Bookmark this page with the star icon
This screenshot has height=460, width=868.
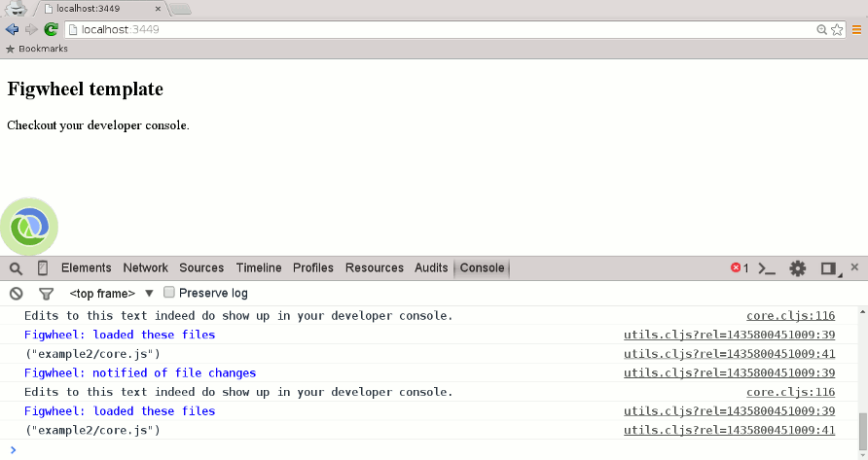coord(837,30)
